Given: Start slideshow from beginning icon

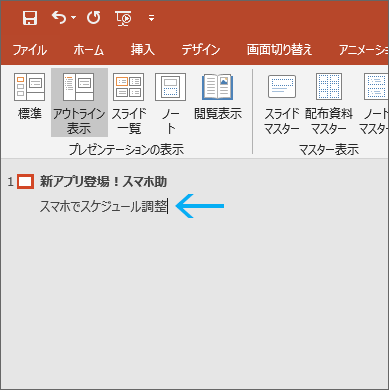Looking at the screenshot, I should [123, 18].
